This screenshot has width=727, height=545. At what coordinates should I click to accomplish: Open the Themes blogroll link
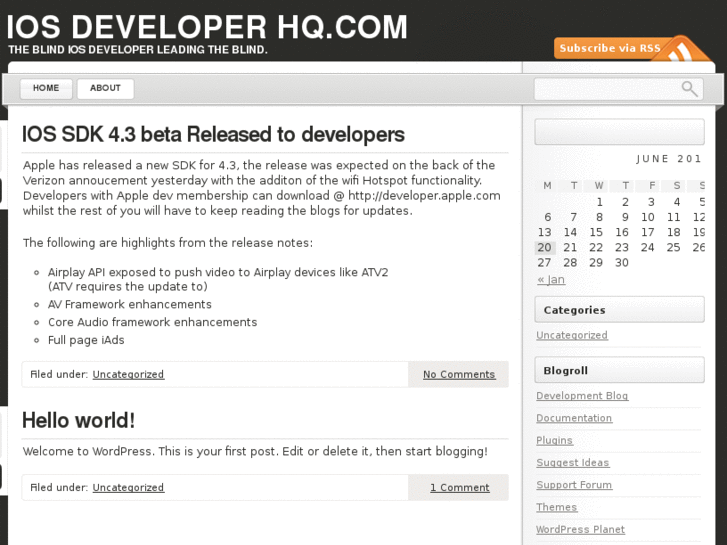tap(556, 507)
